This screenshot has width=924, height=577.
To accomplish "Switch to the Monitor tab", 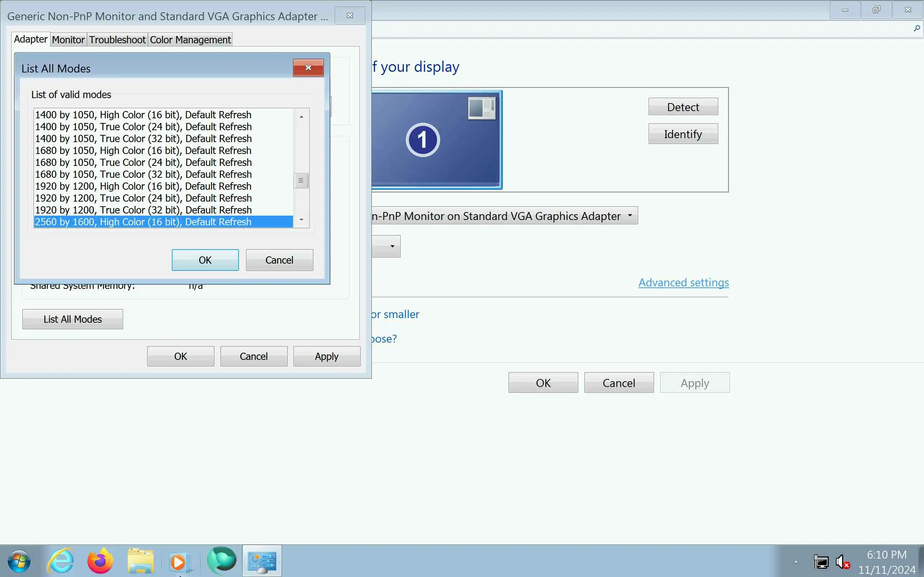I will pos(68,40).
